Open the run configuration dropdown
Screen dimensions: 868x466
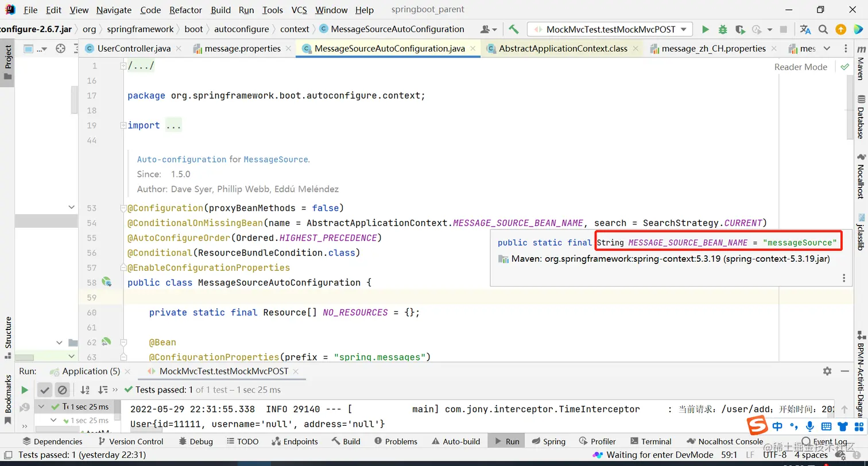coord(610,29)
